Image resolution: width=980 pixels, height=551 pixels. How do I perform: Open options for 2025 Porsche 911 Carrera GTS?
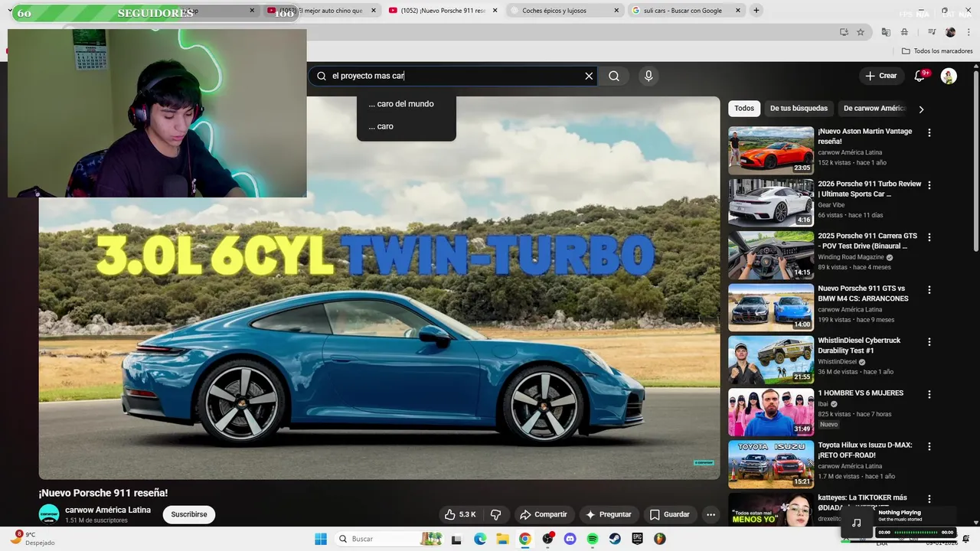click(x=929, y=237)
